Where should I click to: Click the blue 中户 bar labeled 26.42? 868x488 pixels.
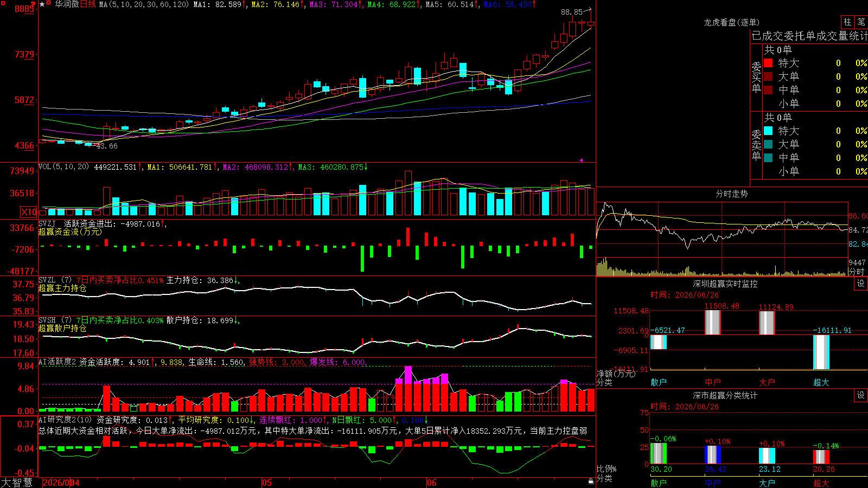[713, 455]
